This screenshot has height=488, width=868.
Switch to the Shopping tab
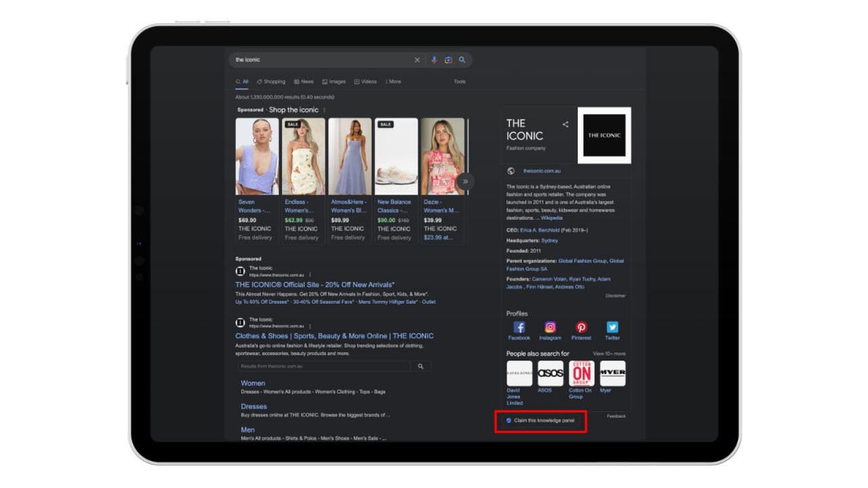tap(271, 82)
